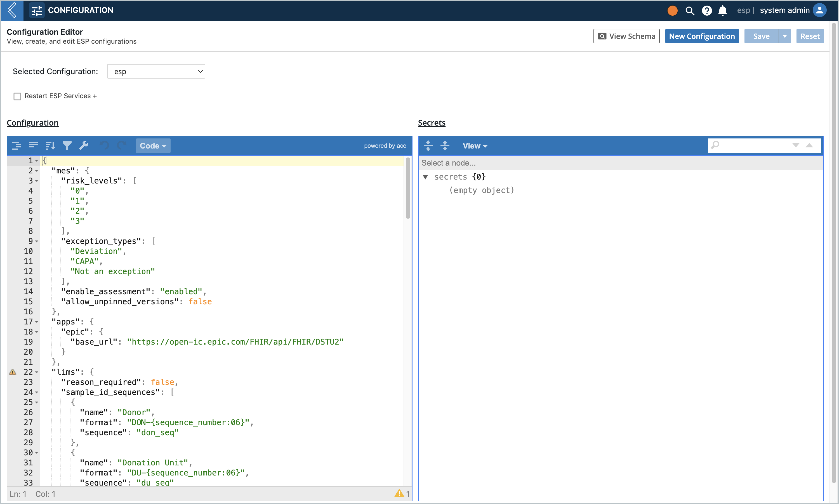This screenshot has width=839, height=504.
Task: Open the Code mode dropdown
Action: click(153, 146)
